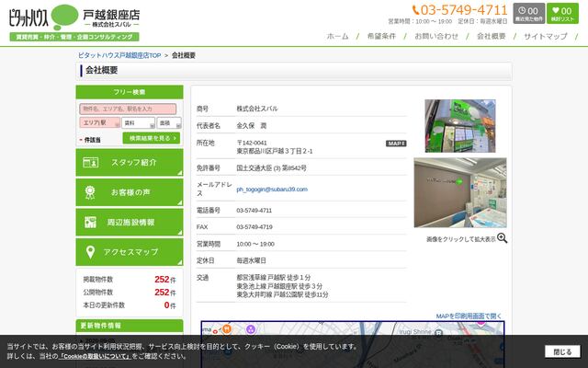Click 検索結果を見る button
588x368 pixels.
[151, 138]
